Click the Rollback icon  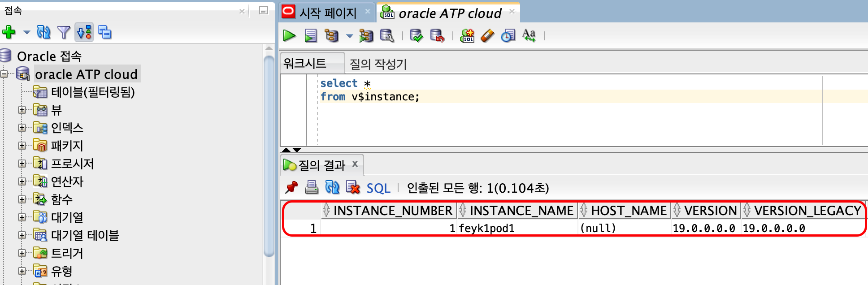(437, 35)
